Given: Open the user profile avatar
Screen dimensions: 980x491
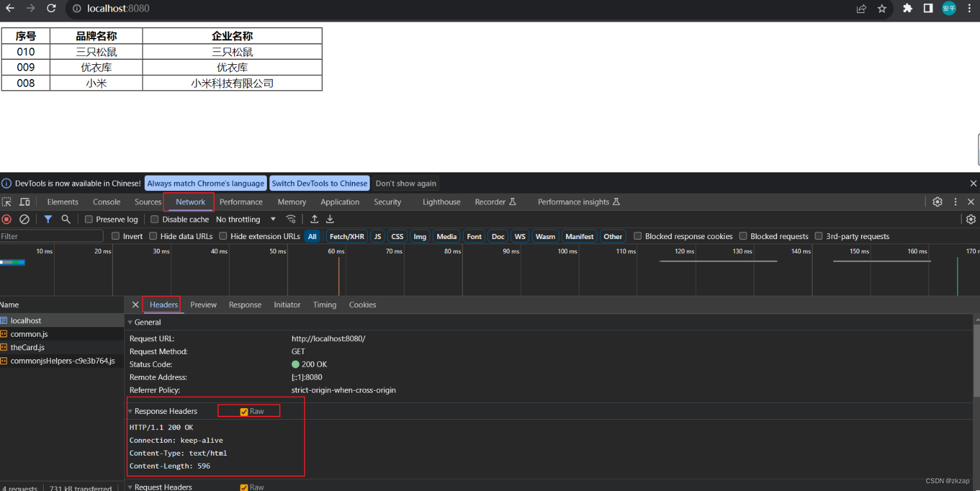Looking at the screenshot, I should coord(949,8).
